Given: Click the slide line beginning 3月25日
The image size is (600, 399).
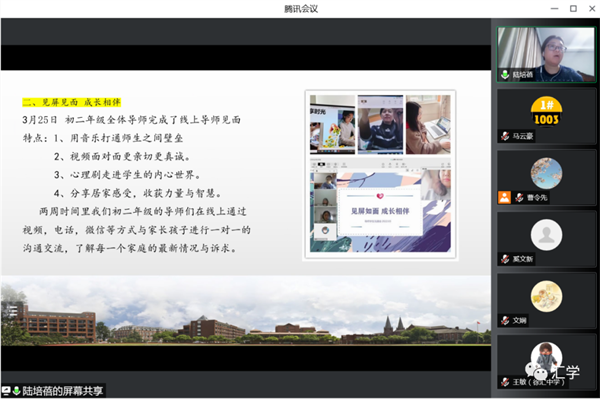Looking at the screenshot, I should click(x=131, y=120).
